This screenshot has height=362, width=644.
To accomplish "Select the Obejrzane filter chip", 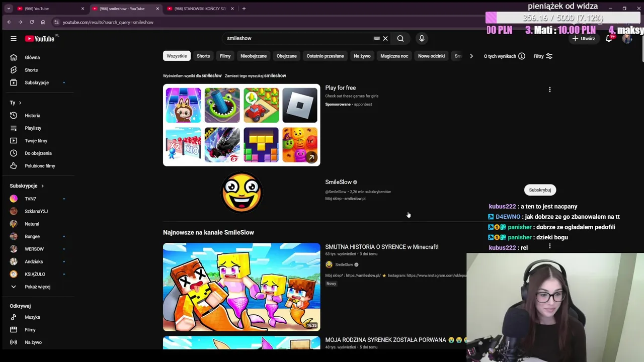I will (287, 56).
